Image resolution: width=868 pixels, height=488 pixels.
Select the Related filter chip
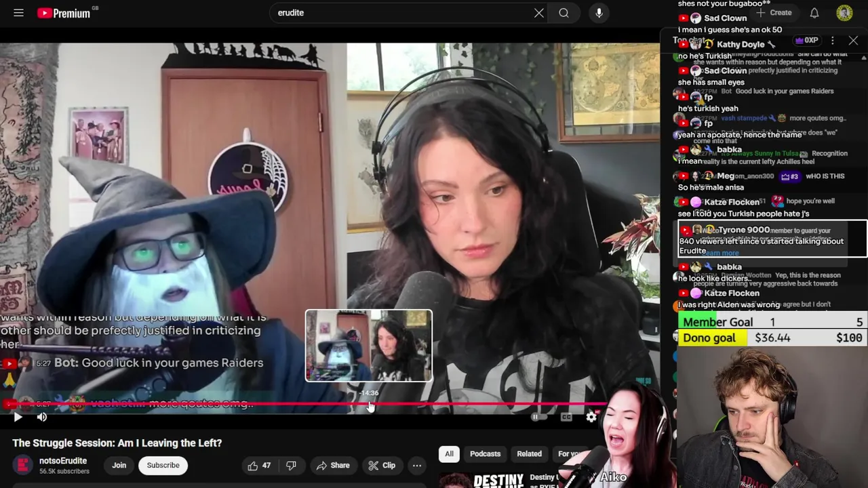[x=529, y=453]
